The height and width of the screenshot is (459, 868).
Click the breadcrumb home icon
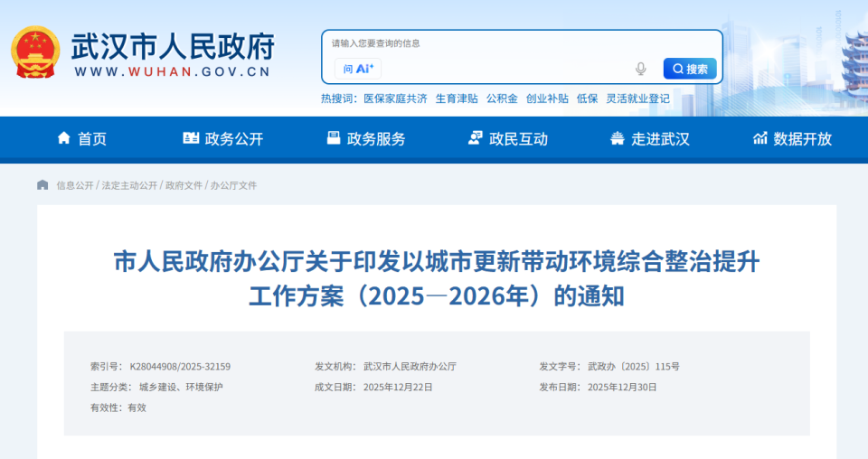42,184
